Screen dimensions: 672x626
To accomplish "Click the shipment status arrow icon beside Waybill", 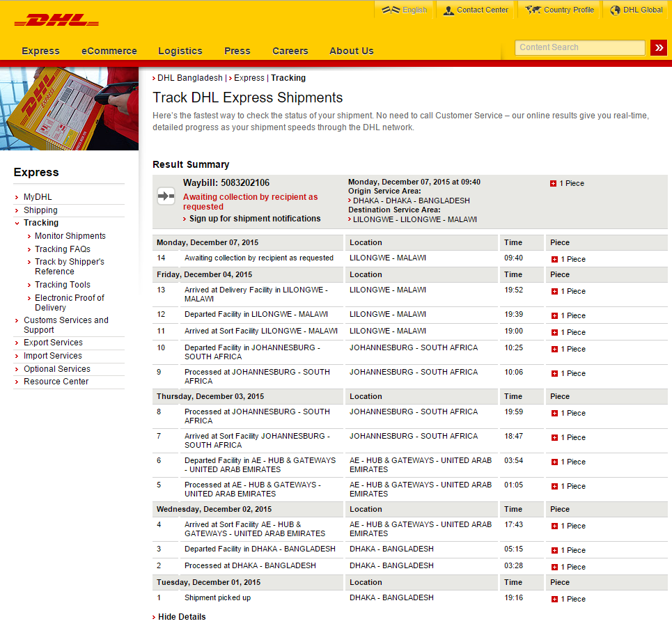I will pos(166,196).
